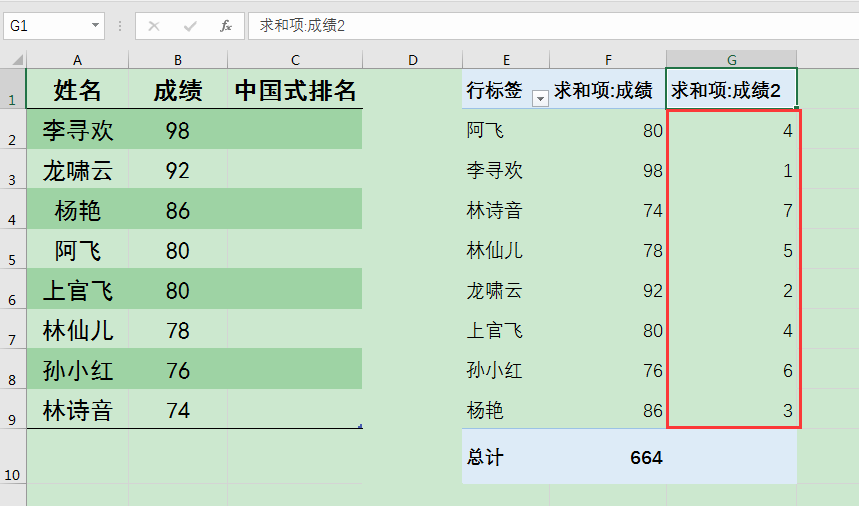Select row 5 header
Image resolution: width=859 pixels, height=506 pixels.
pyautogui.click(x=13, y=249)
